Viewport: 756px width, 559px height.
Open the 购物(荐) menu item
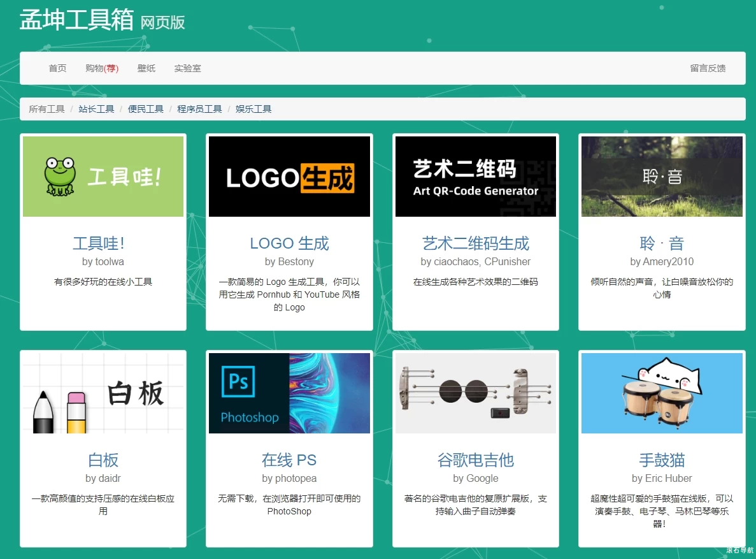pos(102,68)
